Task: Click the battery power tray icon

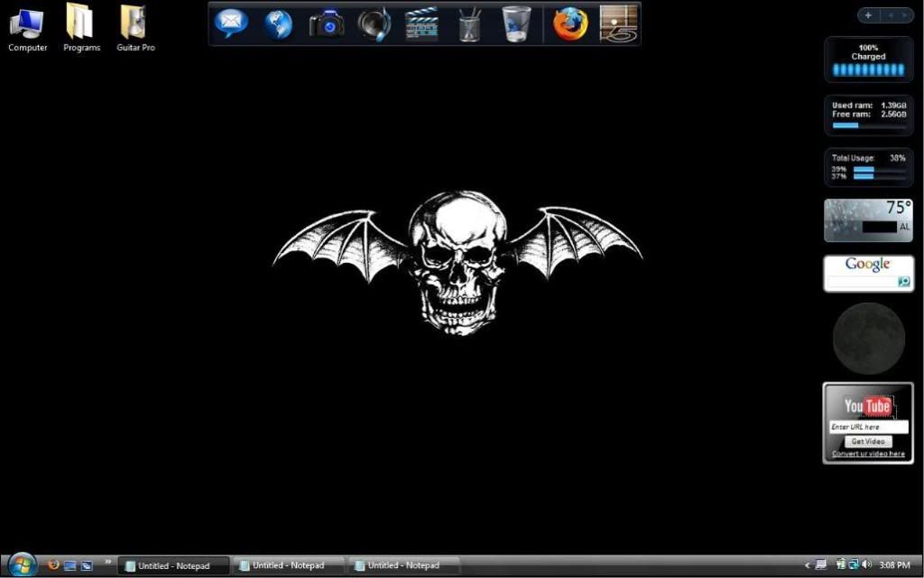Action: (841, 565)
